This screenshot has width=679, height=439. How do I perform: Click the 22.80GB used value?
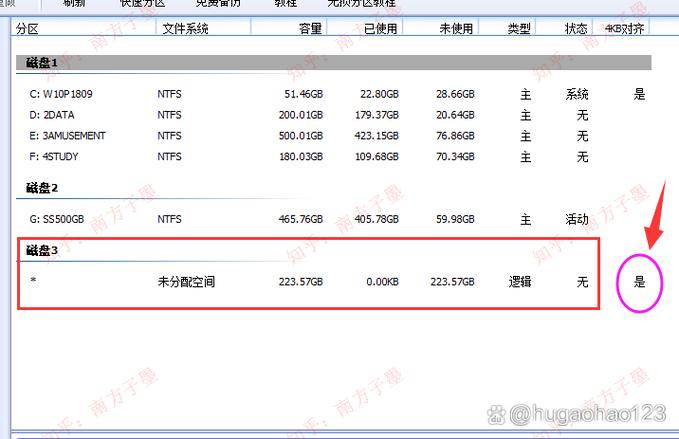click(x=379, y=94)
